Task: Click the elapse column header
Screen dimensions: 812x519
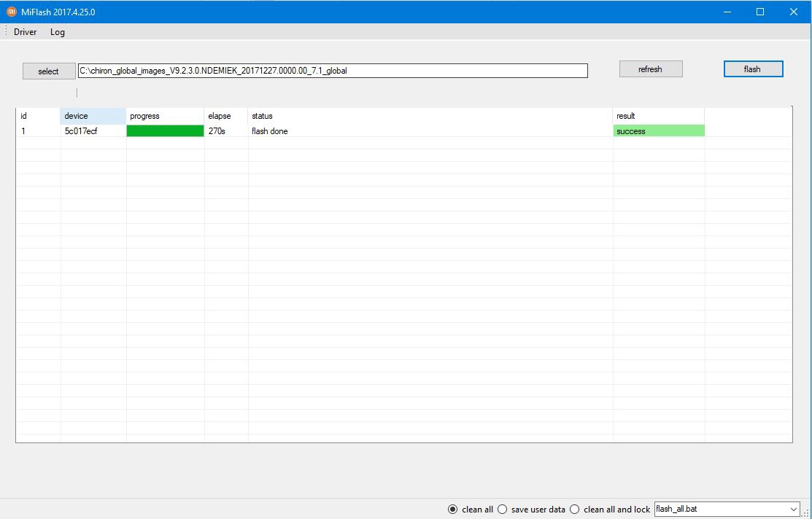Action: click(226, 116)
